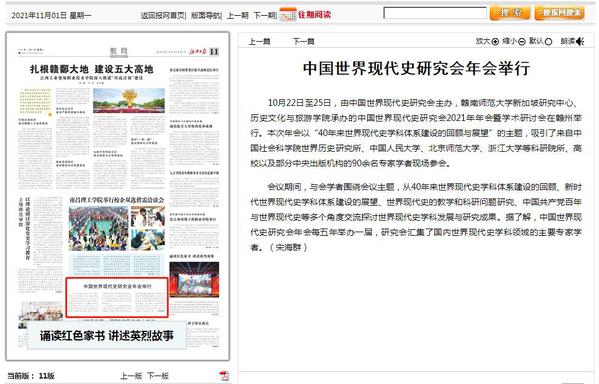Image resolution: width=599 pixels, height=384 pixels.
Task: Click the 教育 section header on page
Action: click(119, 51)
